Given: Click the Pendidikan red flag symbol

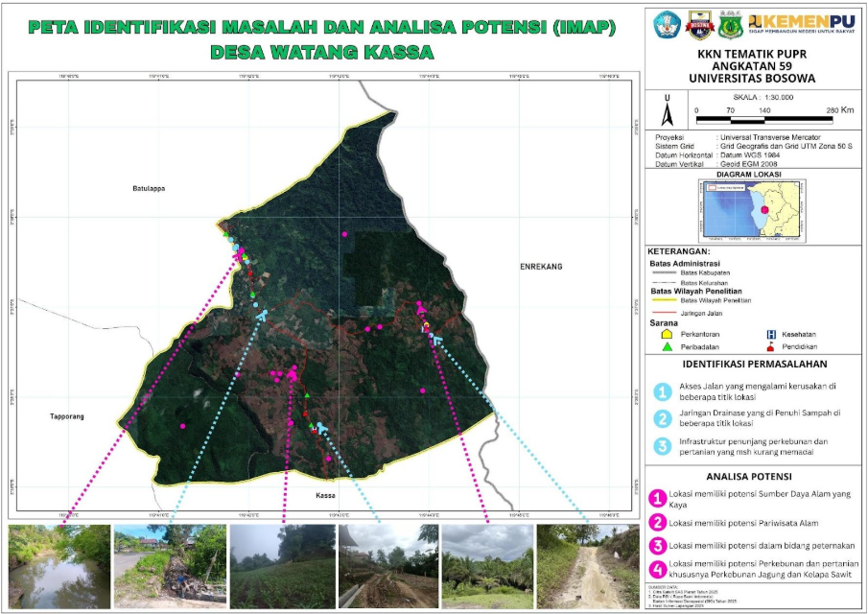Looking at the screenshot, I should 770,347.
